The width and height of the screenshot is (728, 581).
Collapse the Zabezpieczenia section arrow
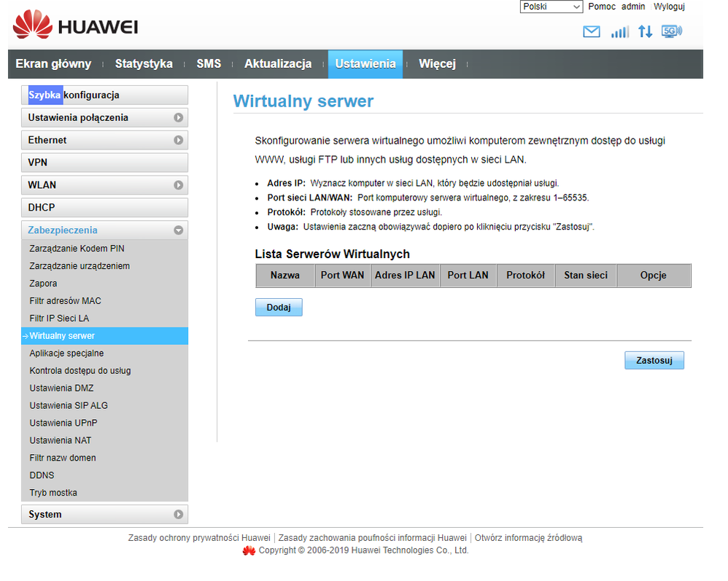point(178,230)
